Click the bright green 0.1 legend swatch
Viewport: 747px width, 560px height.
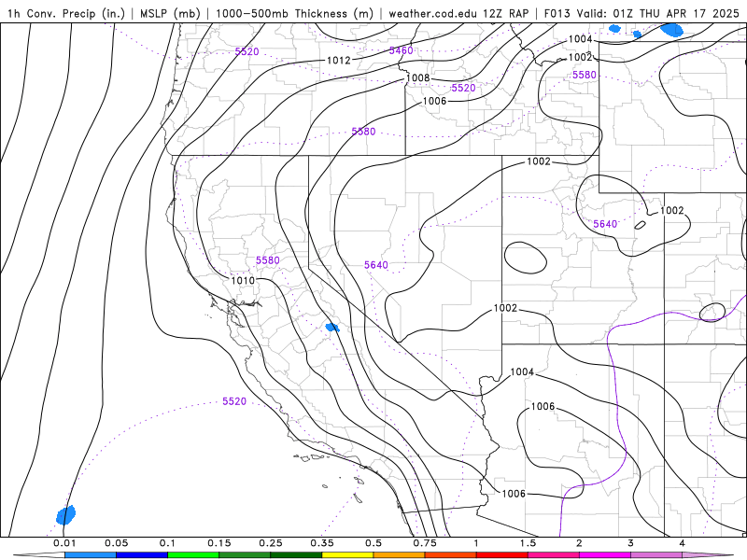pos(193,555)
